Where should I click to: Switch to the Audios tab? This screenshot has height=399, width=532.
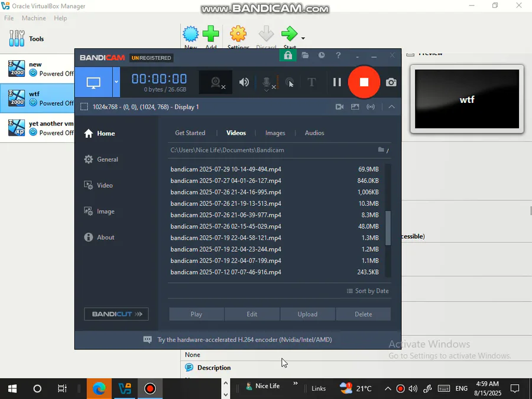click(x=314, y=133)
